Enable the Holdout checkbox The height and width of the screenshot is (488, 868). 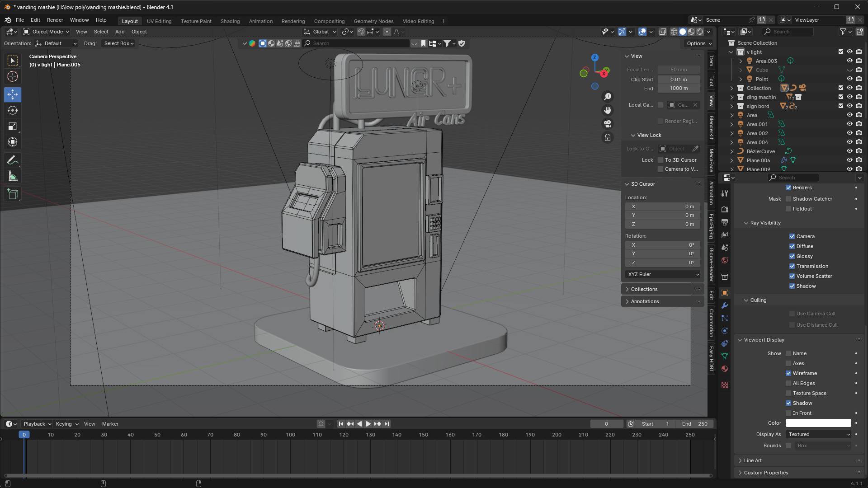point(788,209)
